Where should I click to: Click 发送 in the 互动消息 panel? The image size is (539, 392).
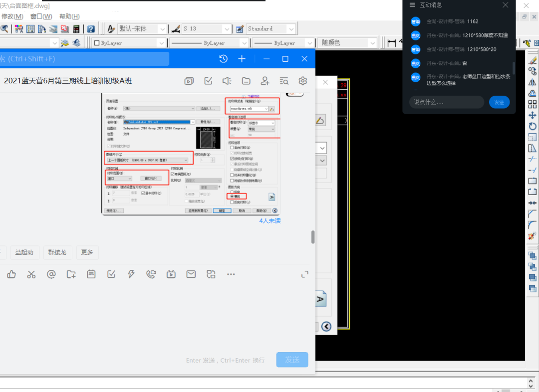click(499, 102)
